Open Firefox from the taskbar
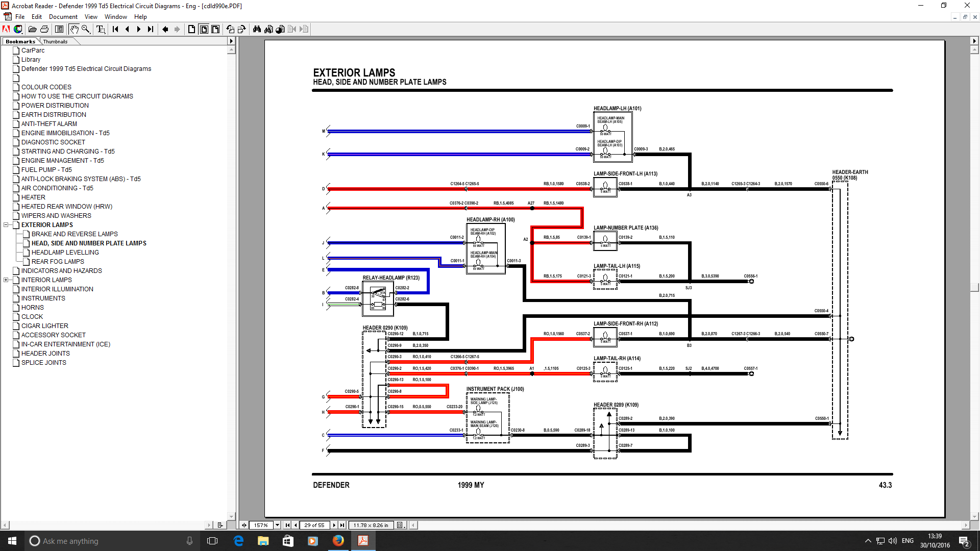Viewport: 980px width, 551px height. (338, 541)
